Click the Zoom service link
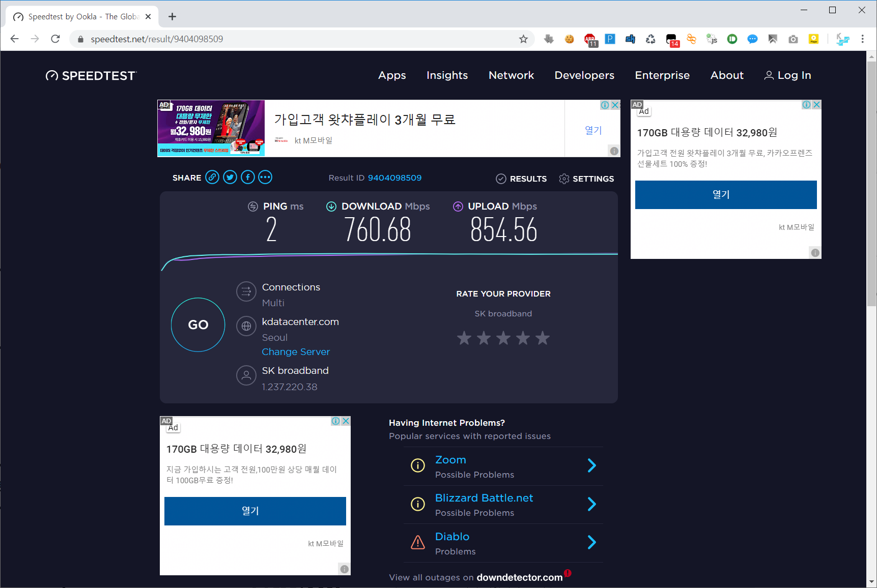This screenshot has height=588, width=877. click(450, 460)
